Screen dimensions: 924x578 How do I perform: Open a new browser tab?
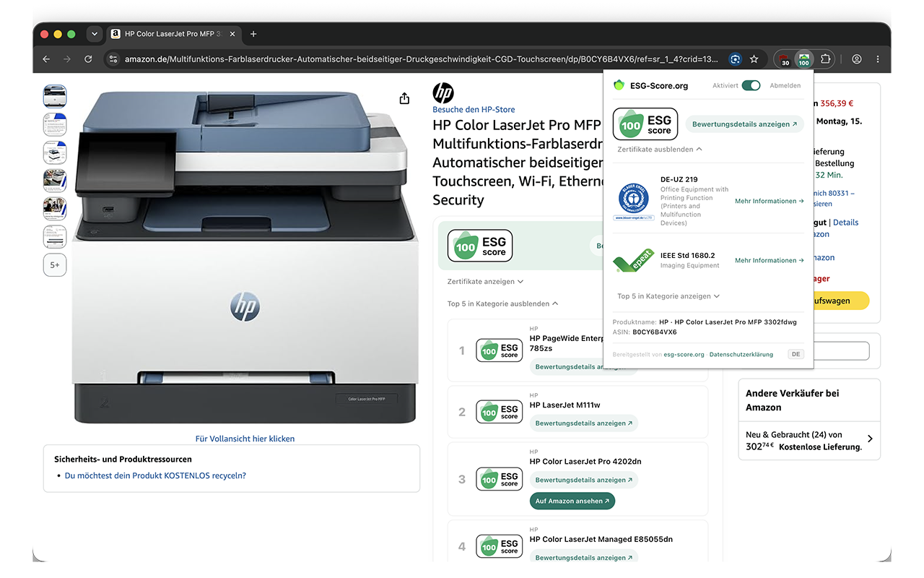pos(253,34)
